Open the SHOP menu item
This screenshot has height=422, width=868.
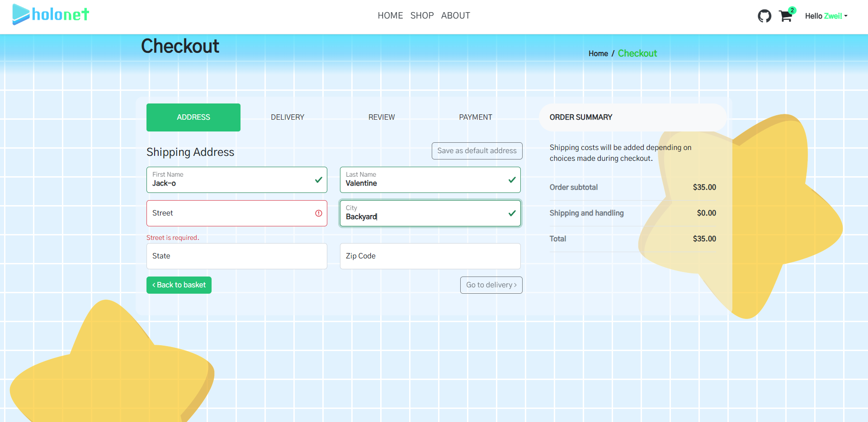tap(422, 15)
